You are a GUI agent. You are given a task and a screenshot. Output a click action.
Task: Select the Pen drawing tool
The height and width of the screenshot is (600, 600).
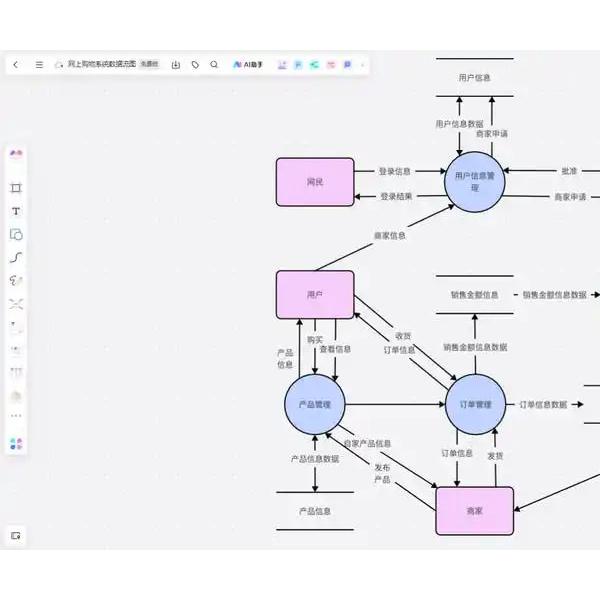[x=16, y=280]
